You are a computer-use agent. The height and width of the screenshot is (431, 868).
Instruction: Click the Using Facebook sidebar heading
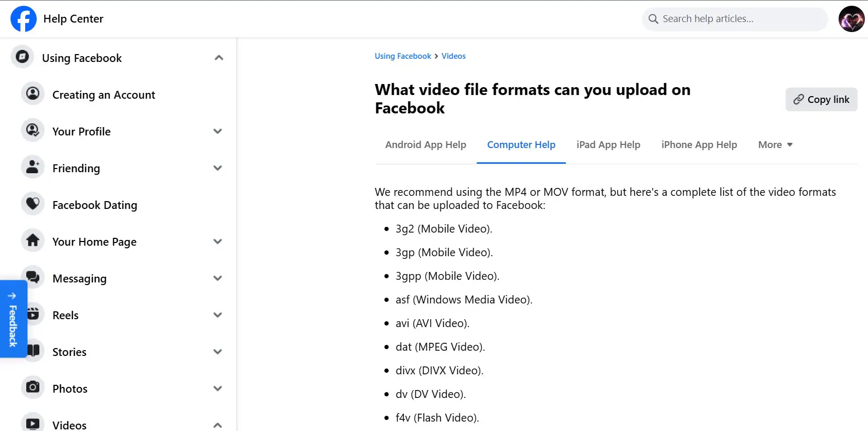(x=82, y=58)
